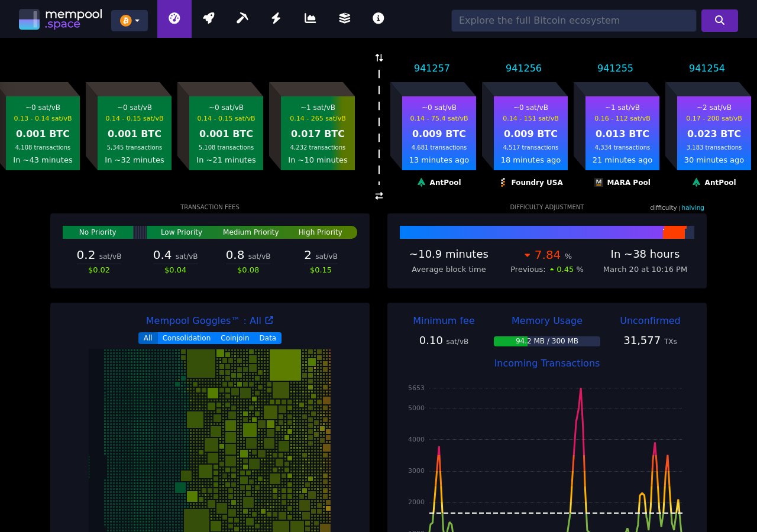
Task: Click the stacked layers network icon
Action: click(x=344, y=18)
